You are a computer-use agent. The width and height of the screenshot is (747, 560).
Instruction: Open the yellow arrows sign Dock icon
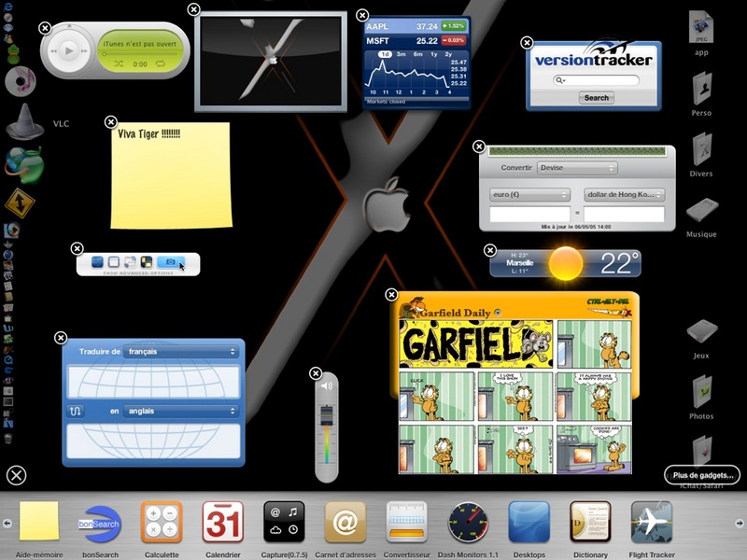[20, 203]
